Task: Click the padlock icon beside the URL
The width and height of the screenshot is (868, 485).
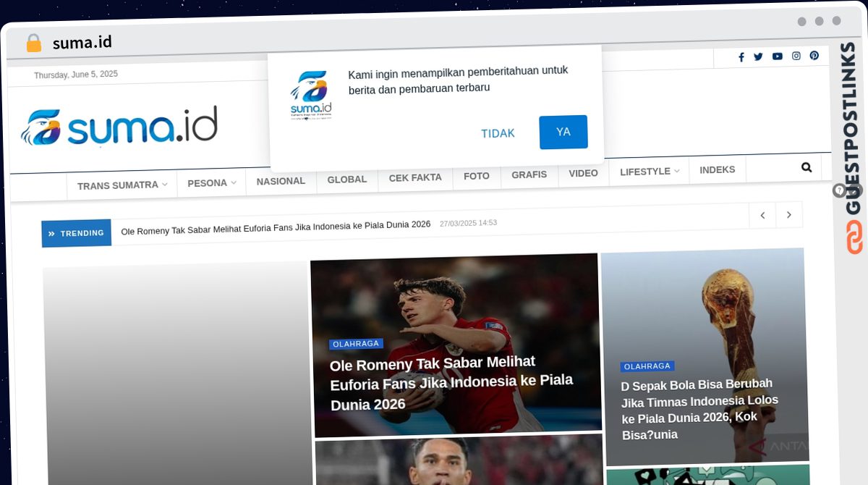Action: point(33,43)
